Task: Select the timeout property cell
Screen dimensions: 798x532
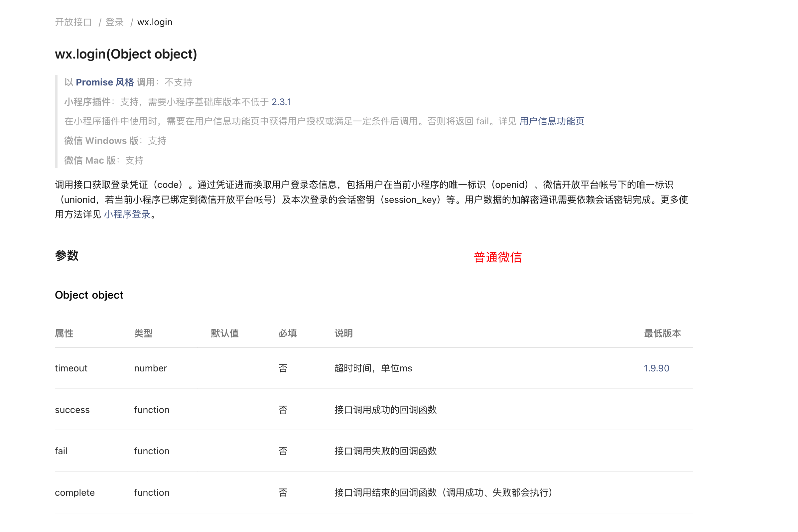Action: (71, 368)
